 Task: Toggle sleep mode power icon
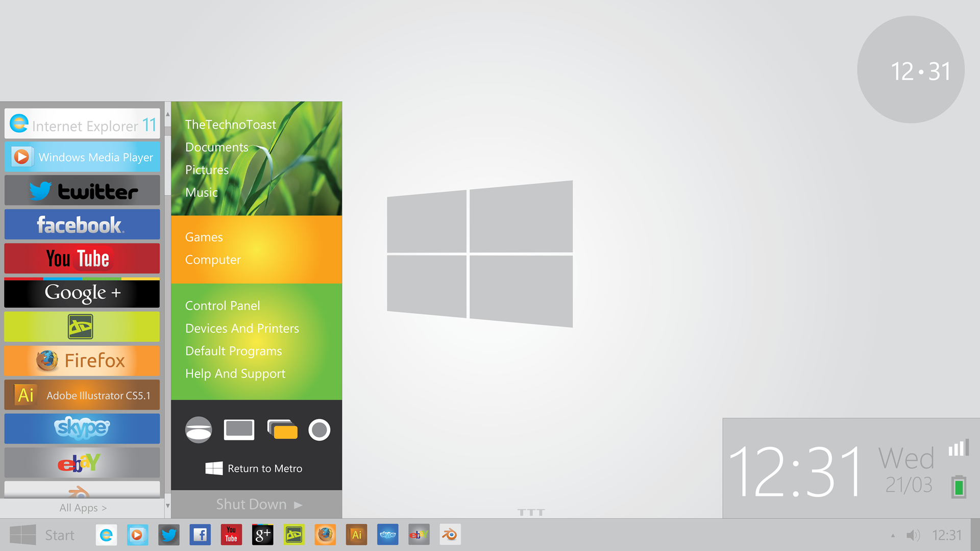click(199, 429)
